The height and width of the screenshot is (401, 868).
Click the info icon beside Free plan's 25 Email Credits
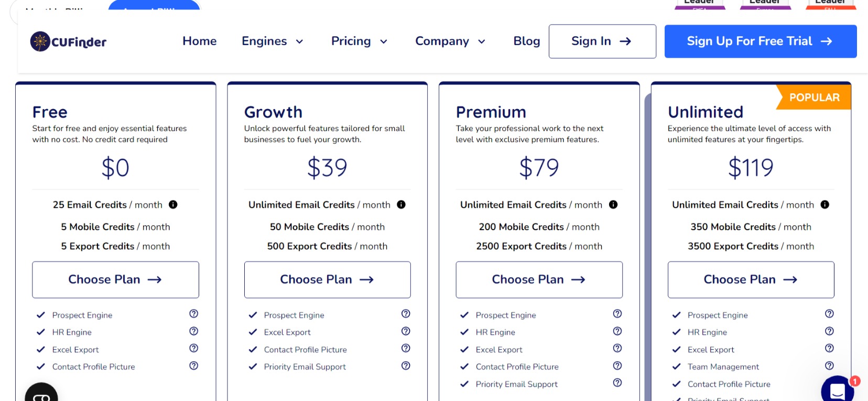173,204
